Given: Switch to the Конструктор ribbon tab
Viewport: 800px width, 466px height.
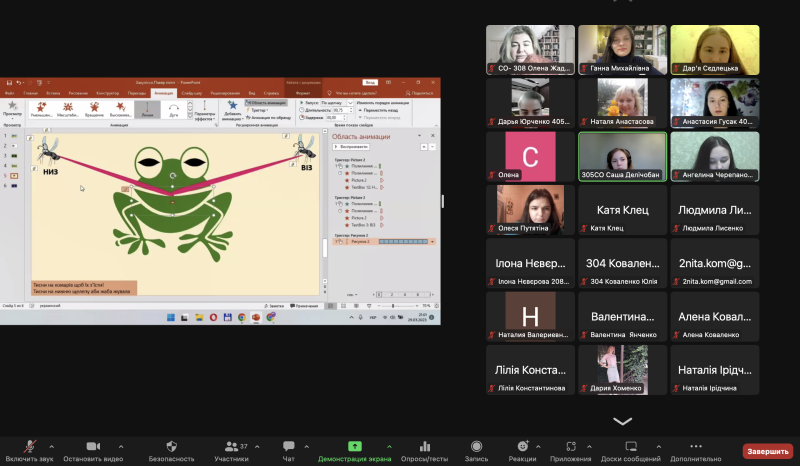Looking at the screenshot, I should pos(107,93).
